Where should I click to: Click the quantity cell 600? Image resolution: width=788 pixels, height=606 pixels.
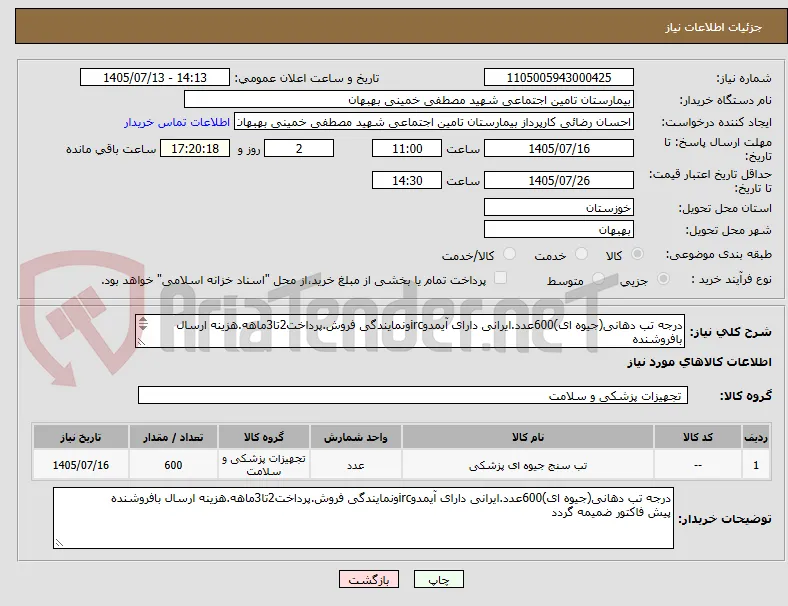[173, 465]
